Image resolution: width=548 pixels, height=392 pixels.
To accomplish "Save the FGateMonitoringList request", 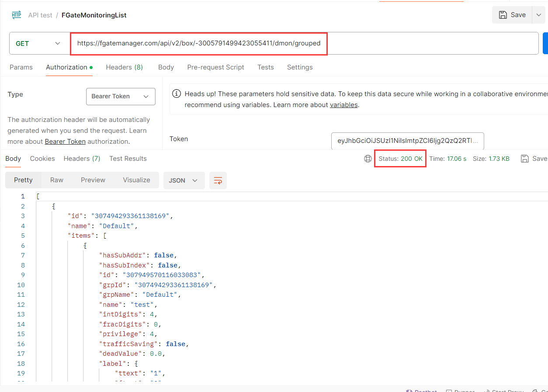I will 512,15.
